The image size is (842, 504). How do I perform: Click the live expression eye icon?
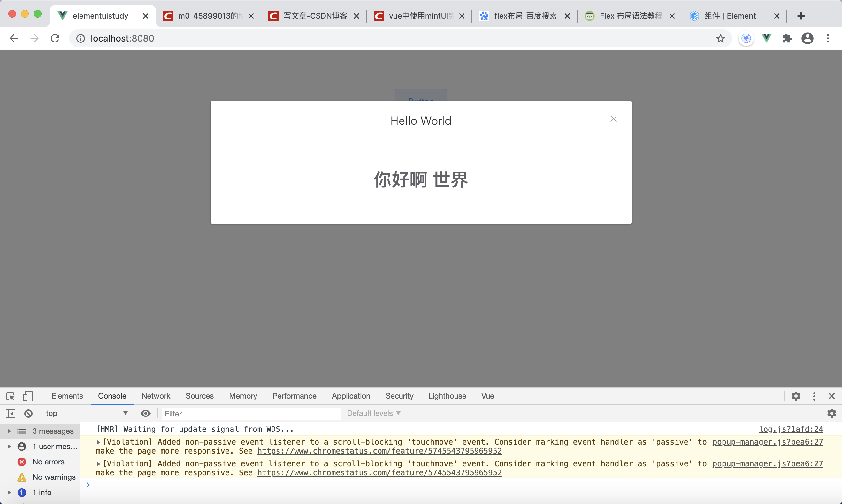click(x=146, y=413)
